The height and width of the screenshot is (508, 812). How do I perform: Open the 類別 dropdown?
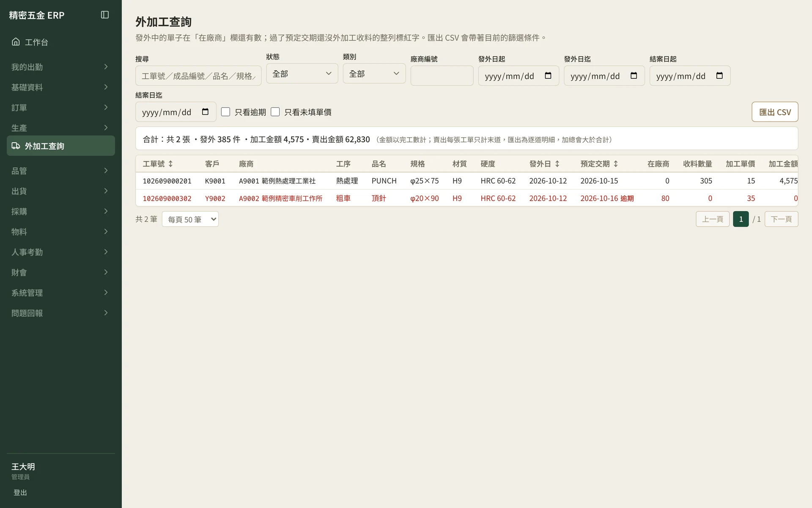tap(374, 74)
